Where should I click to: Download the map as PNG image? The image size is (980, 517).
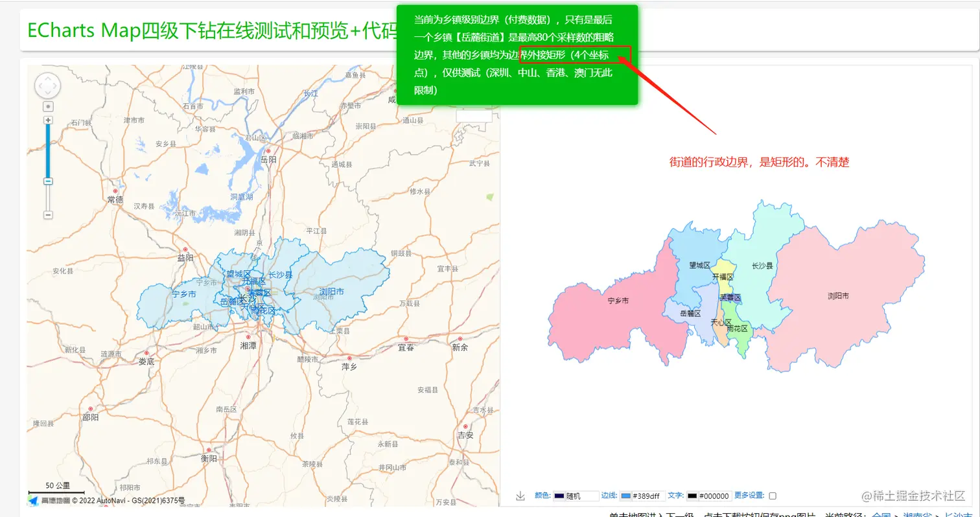click(520, 496)
